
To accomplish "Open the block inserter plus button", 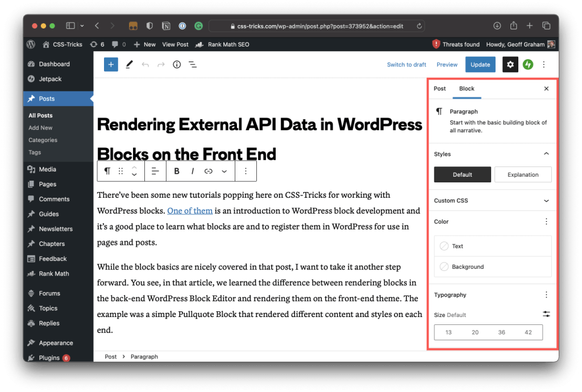I will (x=111, y=65).
